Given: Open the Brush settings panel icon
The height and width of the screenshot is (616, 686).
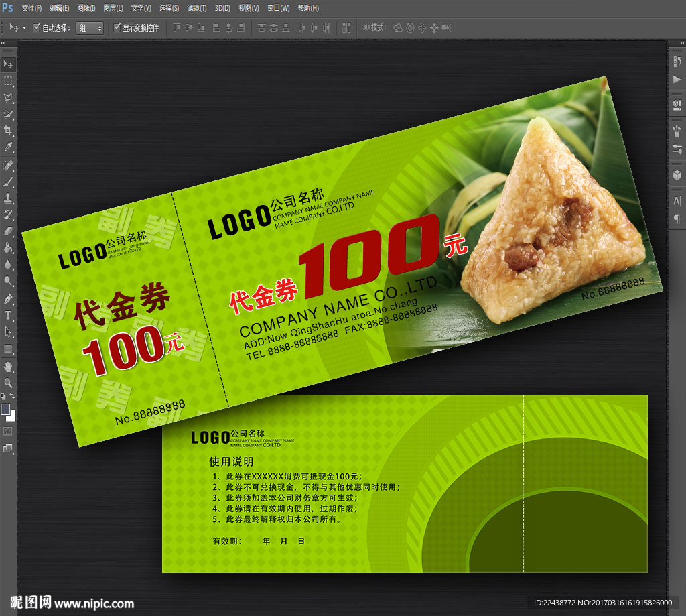Looking at the screenshot, I should (677, 131).
